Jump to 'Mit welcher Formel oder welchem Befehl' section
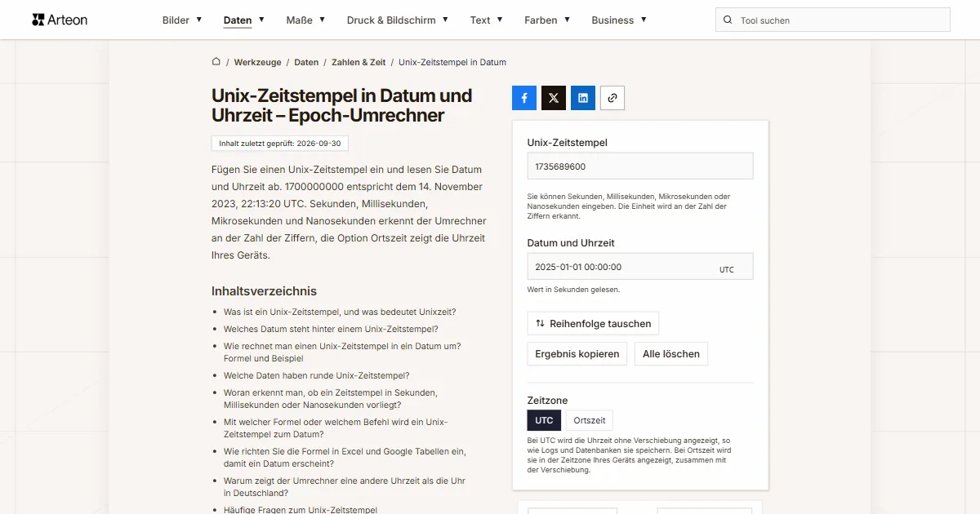This screenshot has width=980, height=514. click(336, 428)
